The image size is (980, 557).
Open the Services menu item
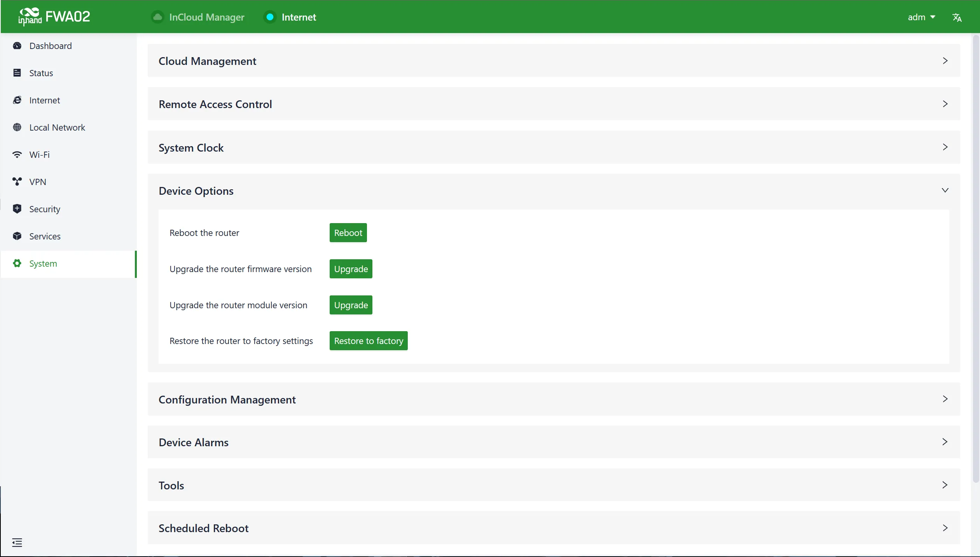[68, 236]
